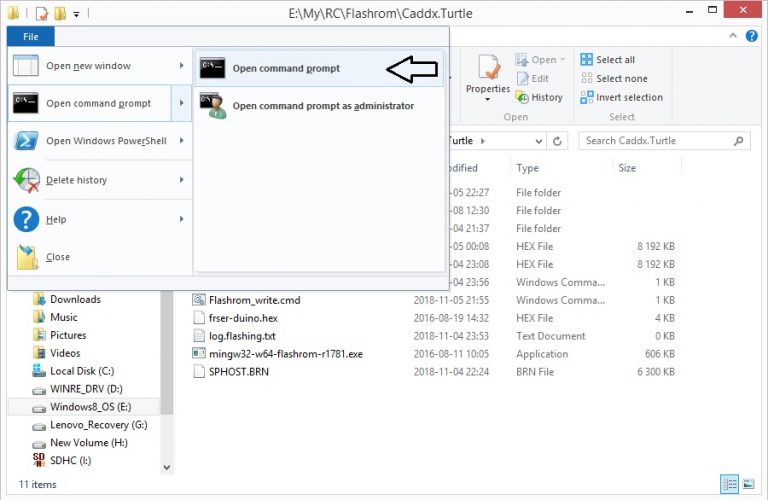
Task: Click navigation pane scroll down arrow
Action: (167, 468)
